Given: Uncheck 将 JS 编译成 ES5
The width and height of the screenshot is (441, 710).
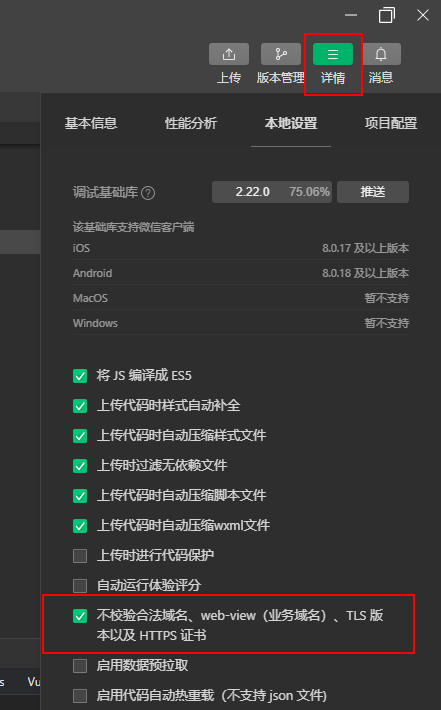Looking at the screenshot, I should pyautogui.click(x=80, y=376).
